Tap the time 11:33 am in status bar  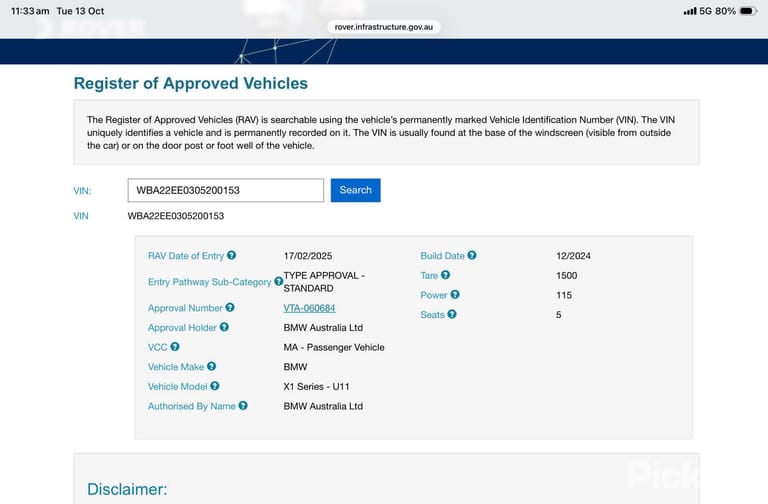[x=30, y=11]
